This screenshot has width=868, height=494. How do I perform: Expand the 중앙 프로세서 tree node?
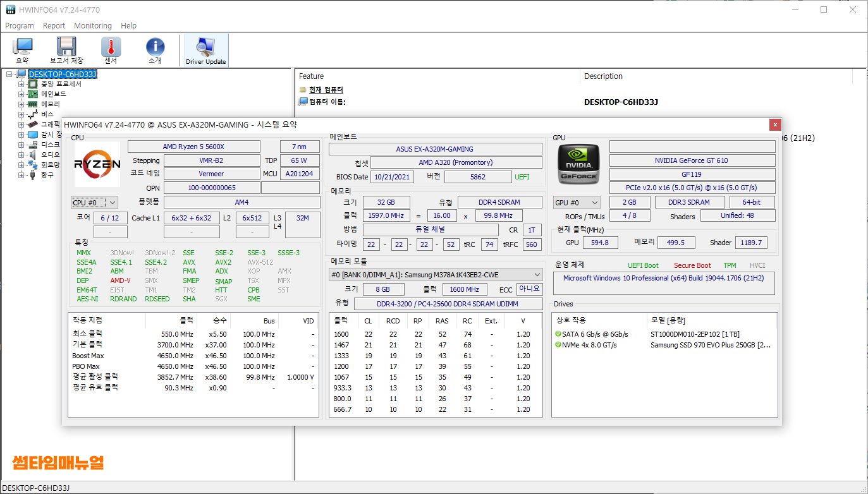21,84
